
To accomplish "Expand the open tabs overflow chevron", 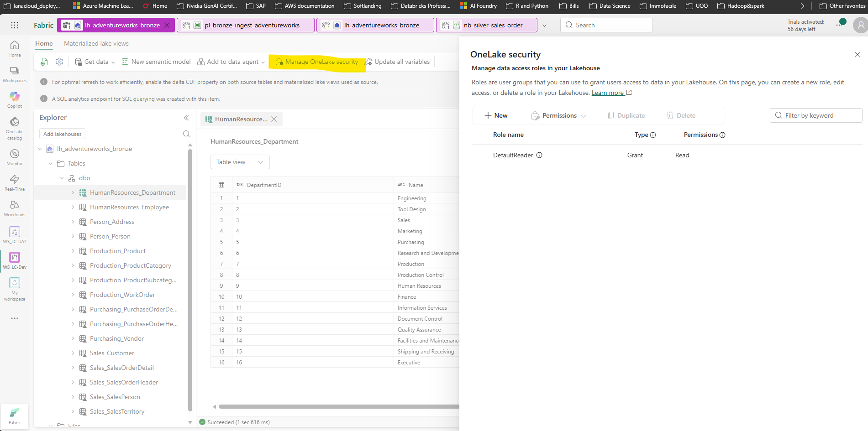I will 544,26.
